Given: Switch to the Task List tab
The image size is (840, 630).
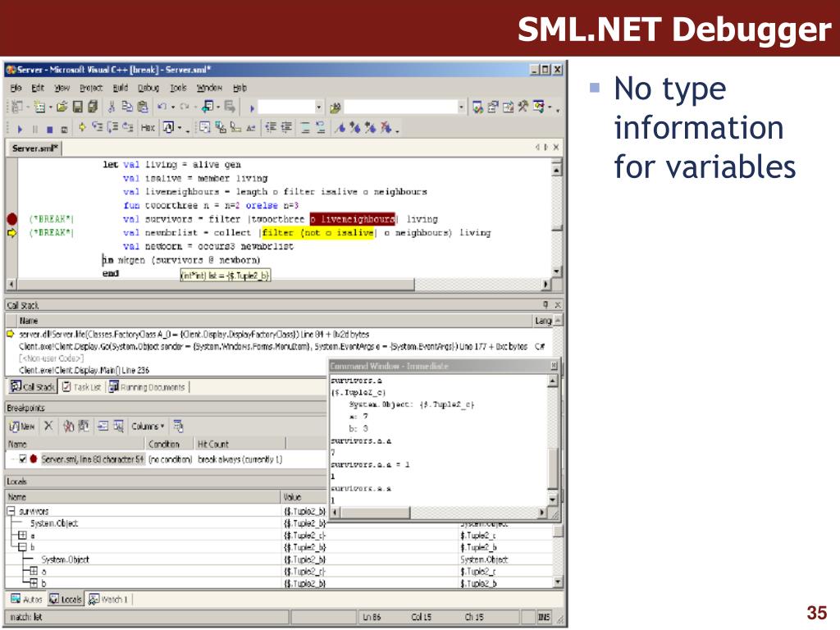Looking at the screenshot, I should [x=81, y=387].
